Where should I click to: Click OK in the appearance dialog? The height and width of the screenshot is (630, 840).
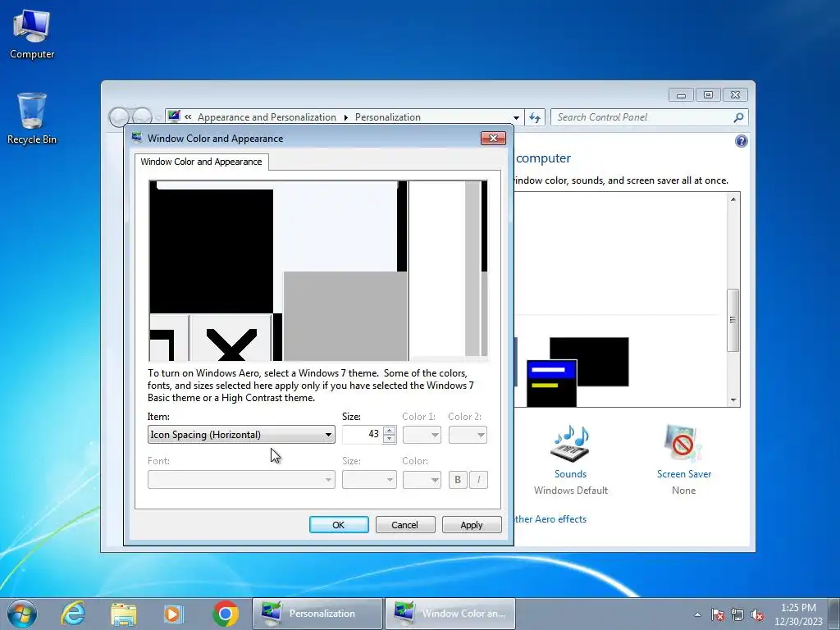pos(339,525)
